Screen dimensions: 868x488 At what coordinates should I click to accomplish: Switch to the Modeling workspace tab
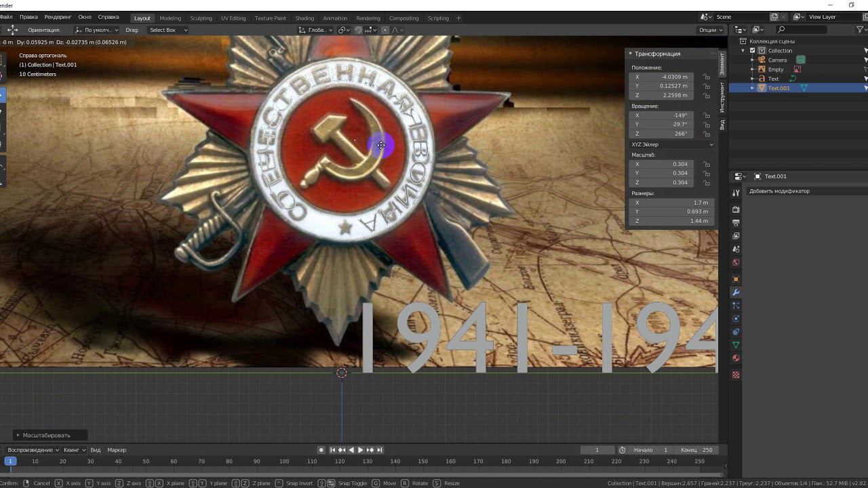(x=170, y=18)
